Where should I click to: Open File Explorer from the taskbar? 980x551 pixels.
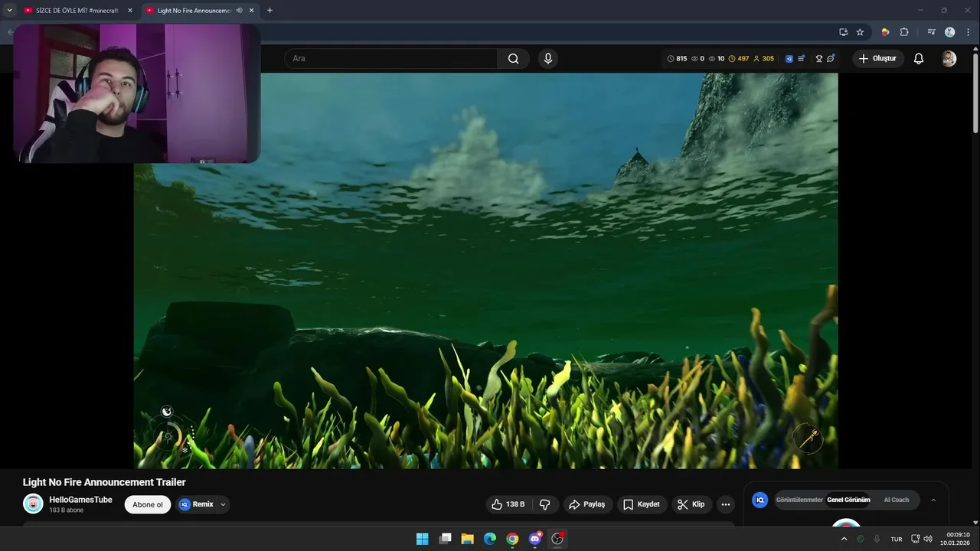pyautogui.click(x=467, y=539)
